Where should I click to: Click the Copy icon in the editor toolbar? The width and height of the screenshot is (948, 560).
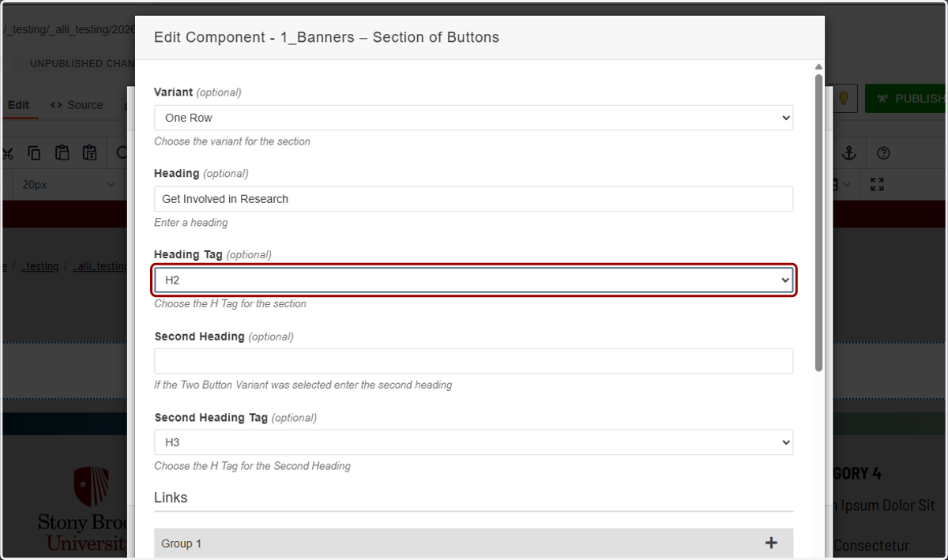pos(34,153)
